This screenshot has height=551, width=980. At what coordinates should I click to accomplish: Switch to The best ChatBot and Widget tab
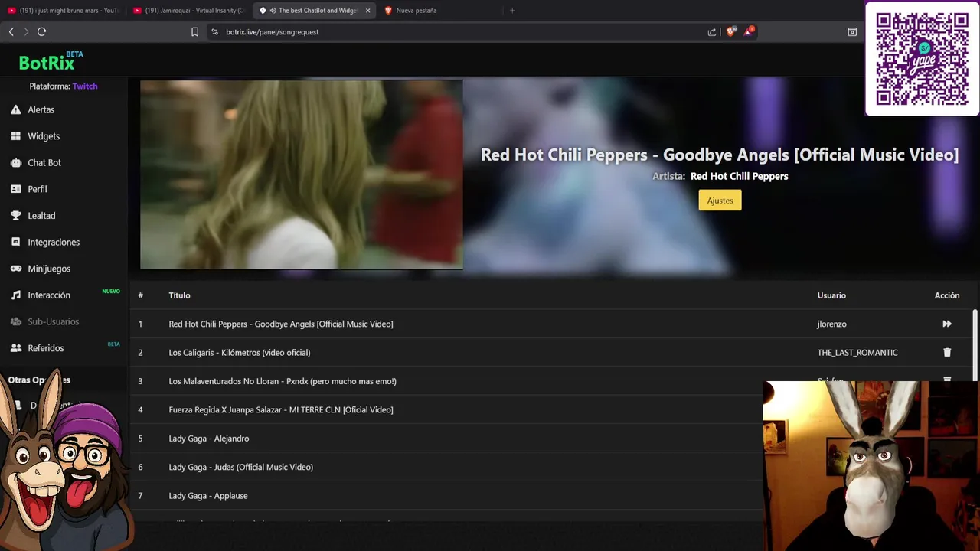314,11
